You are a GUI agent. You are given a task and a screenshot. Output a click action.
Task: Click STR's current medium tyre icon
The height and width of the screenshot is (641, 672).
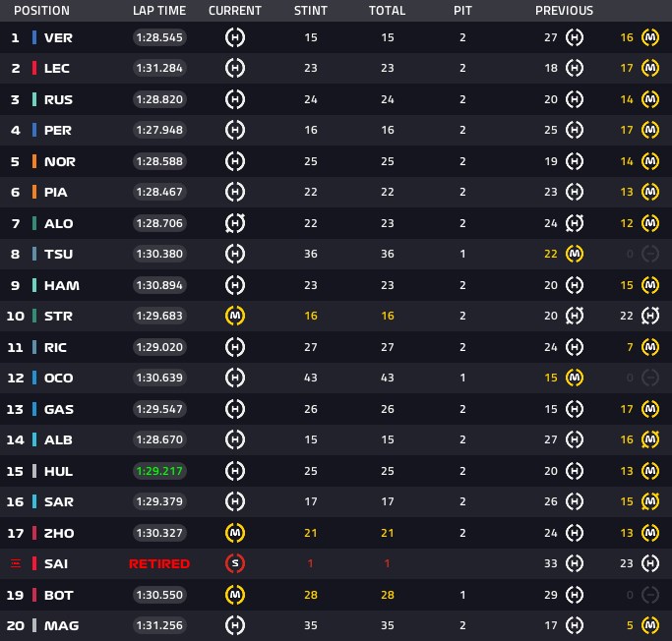click(x=235, y=316)
